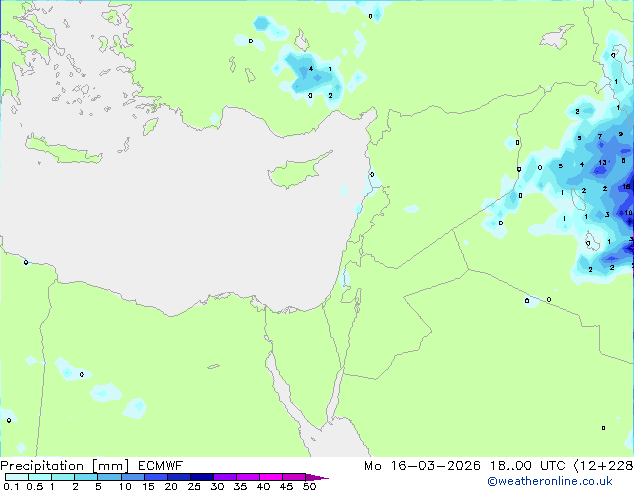The width and height of the screenshot is (634, 490).
Task: Click the legend label '35'
Action: [240, 486]
